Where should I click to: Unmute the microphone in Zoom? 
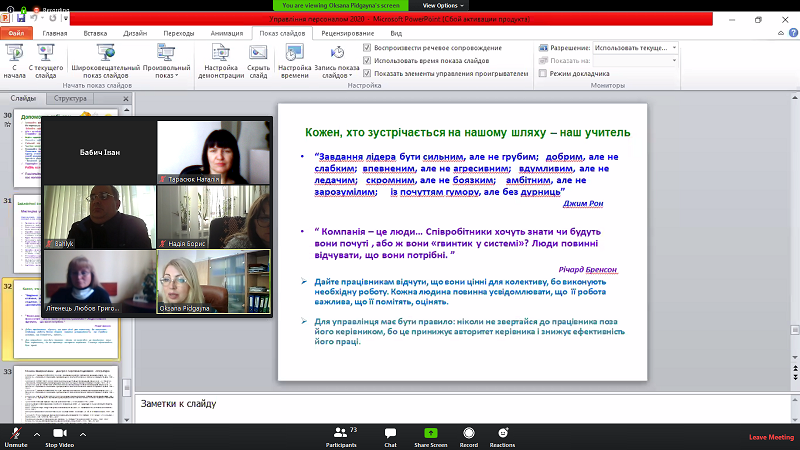15,433
